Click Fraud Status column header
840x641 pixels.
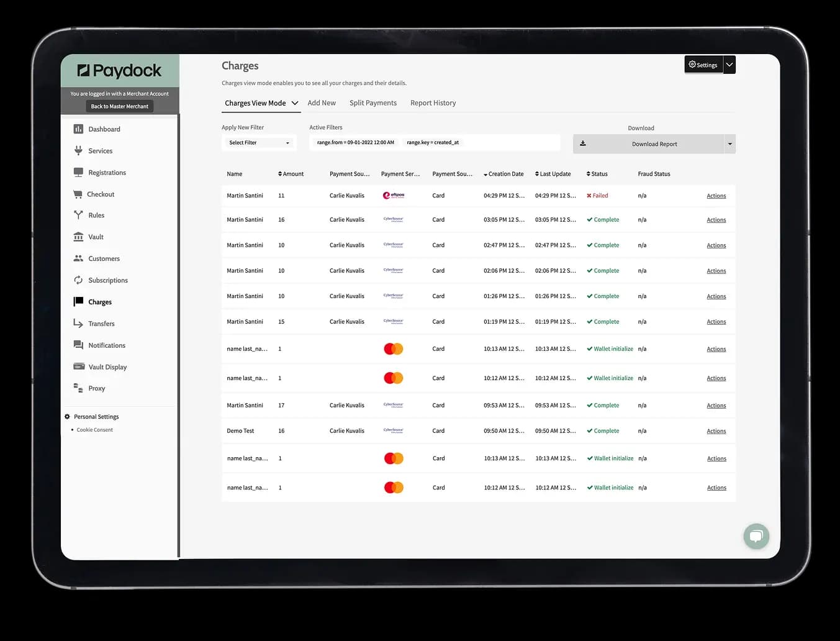[654, 174]
